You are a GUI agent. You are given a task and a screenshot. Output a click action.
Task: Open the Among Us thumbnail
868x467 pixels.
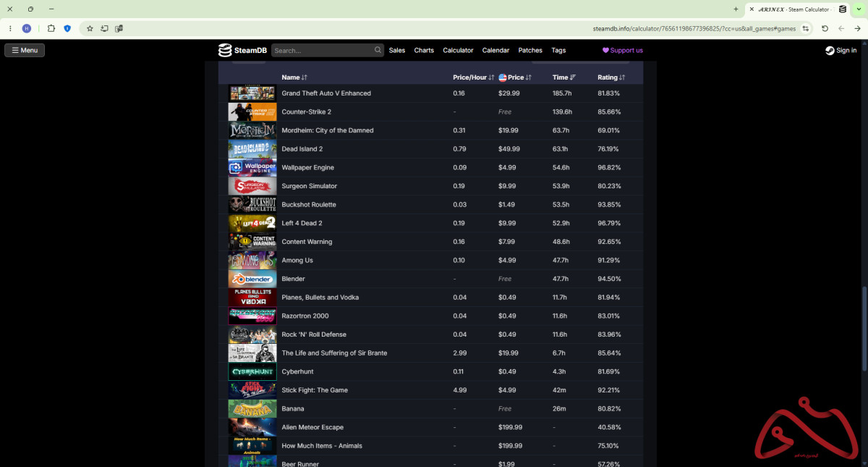tap(252, 260)
